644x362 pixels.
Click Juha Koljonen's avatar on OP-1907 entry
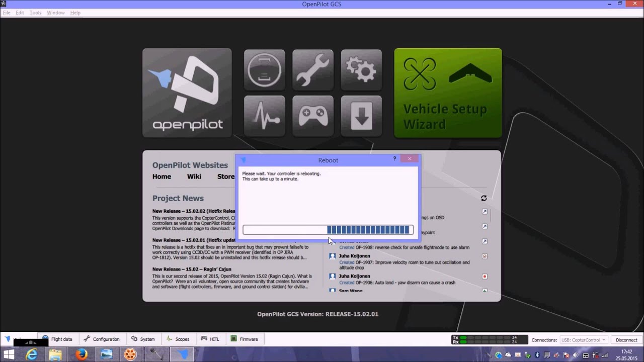332,256
